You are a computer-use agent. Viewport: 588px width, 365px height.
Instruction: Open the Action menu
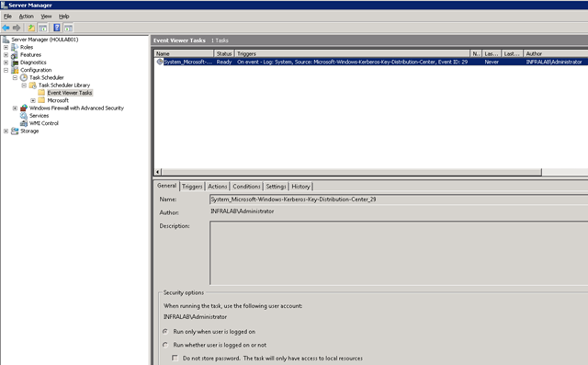pos(27,17)
